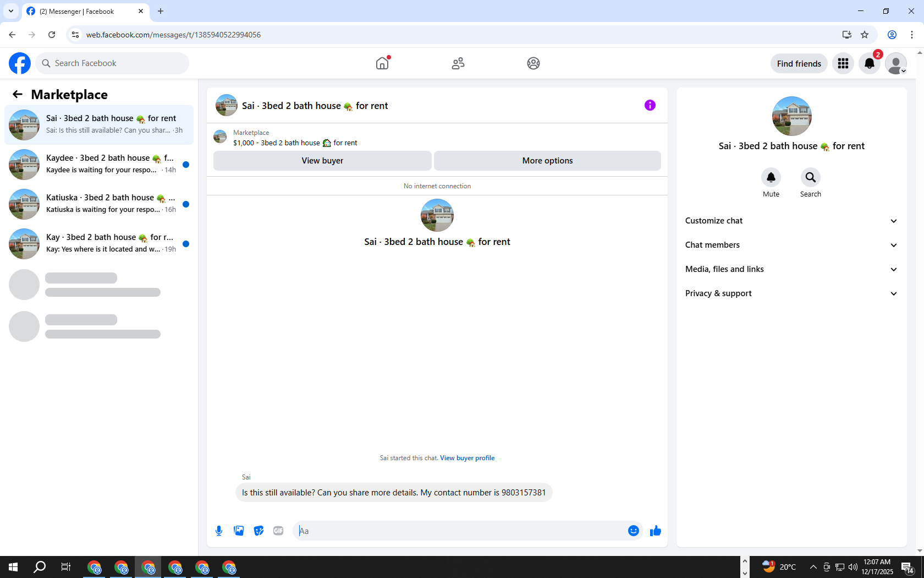
Task: Open Windows taskbar search
Action: pyautogui.click(x=40, y=567)
